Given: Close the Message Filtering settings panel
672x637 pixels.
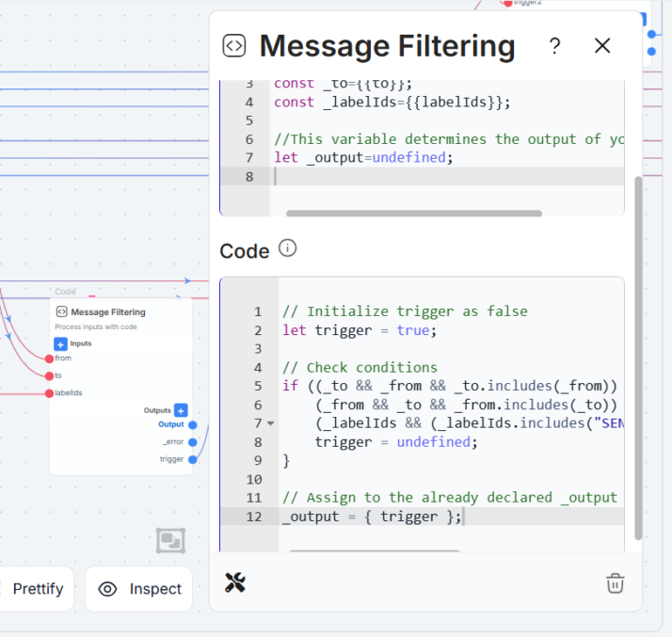Looking at the screenshot, I should [602, 45].
